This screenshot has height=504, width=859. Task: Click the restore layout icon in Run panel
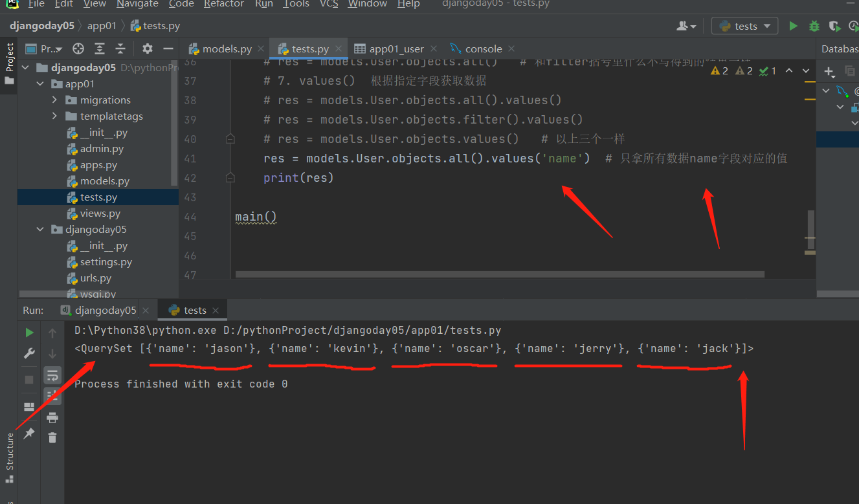pyautogui.click(x=29, y=407)
